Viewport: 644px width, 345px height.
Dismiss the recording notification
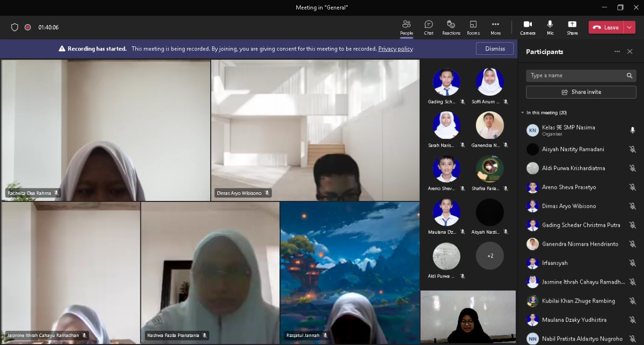(495, 49)
